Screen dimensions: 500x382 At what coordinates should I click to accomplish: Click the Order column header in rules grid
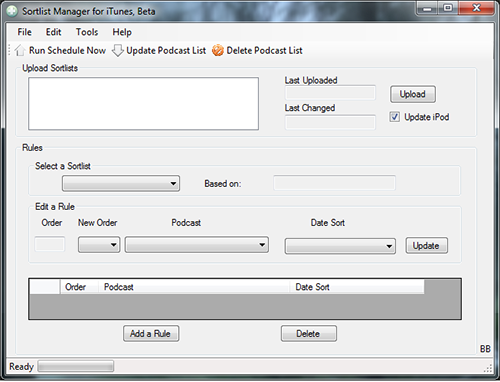79,287
